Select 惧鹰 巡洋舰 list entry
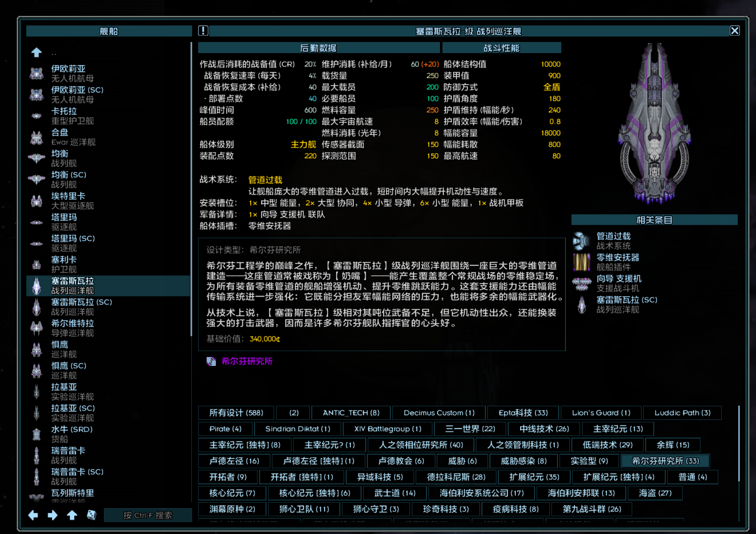The width and height of the screenshot is (756, 534). click(109, 349)
